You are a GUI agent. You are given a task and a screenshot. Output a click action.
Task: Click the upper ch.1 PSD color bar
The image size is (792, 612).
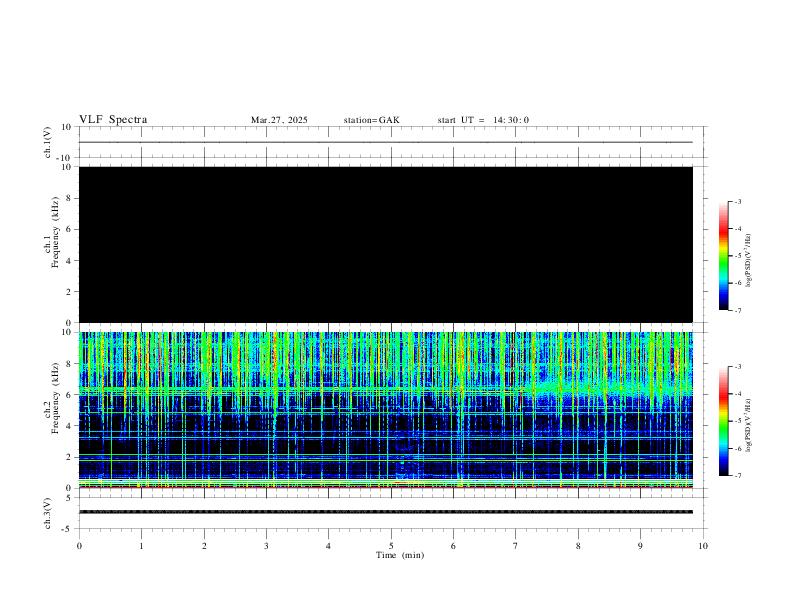(x=723, y=256)
